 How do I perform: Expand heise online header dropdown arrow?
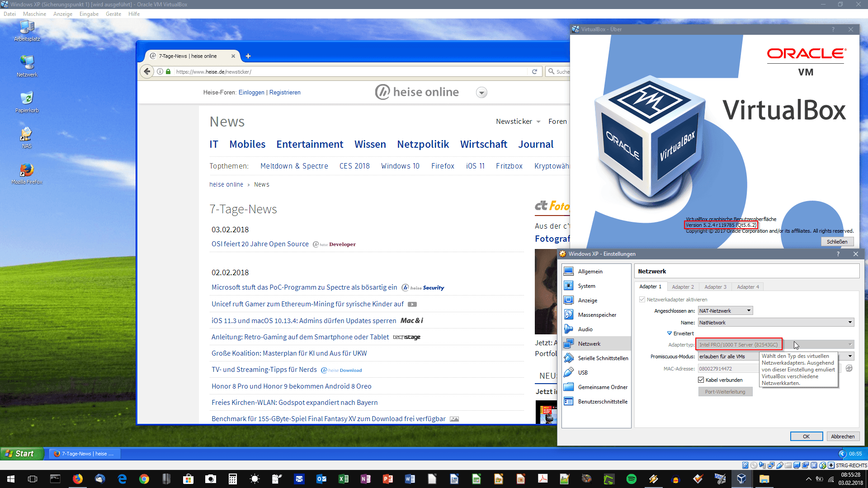481,93
